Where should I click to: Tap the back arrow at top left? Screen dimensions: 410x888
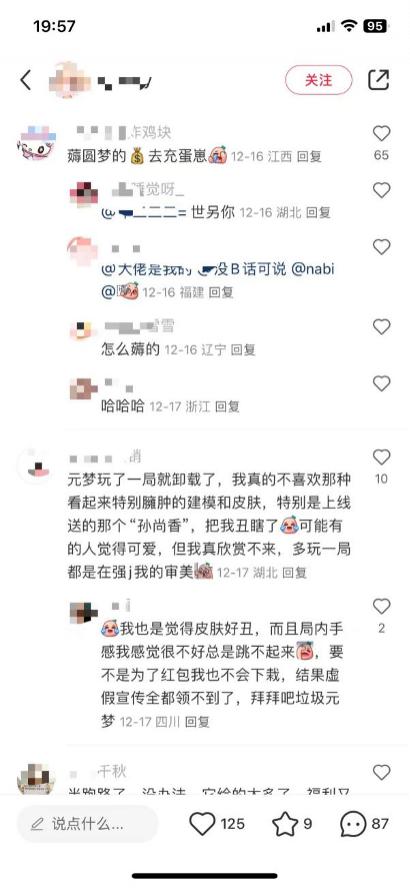[x=26, y=80]
